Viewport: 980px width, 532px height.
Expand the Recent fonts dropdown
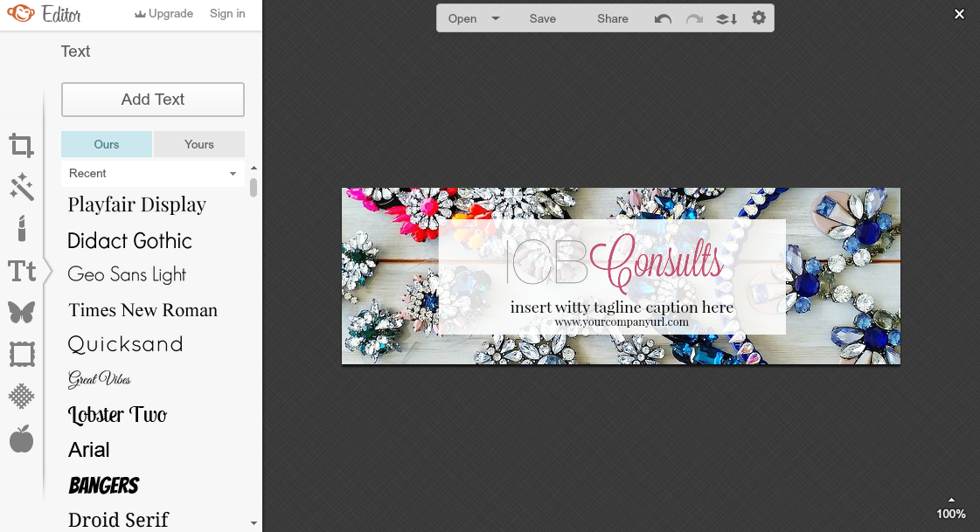tap(233, 174)
